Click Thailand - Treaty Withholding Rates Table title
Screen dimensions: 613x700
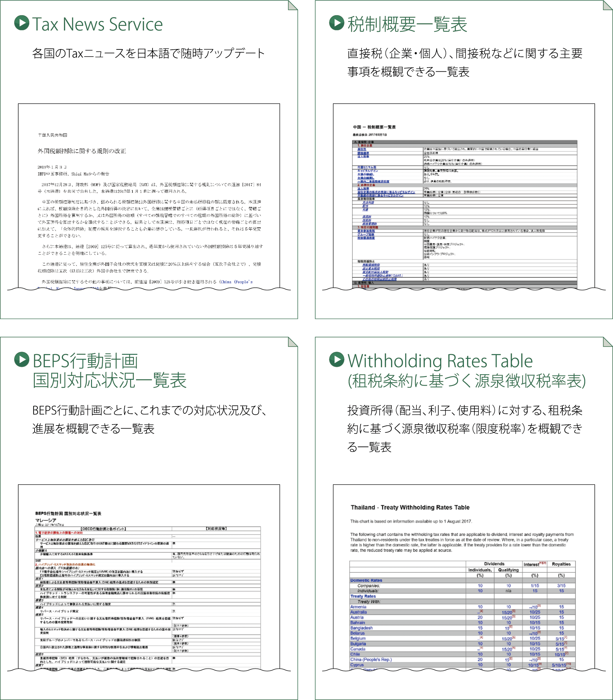tap(410, 507)
